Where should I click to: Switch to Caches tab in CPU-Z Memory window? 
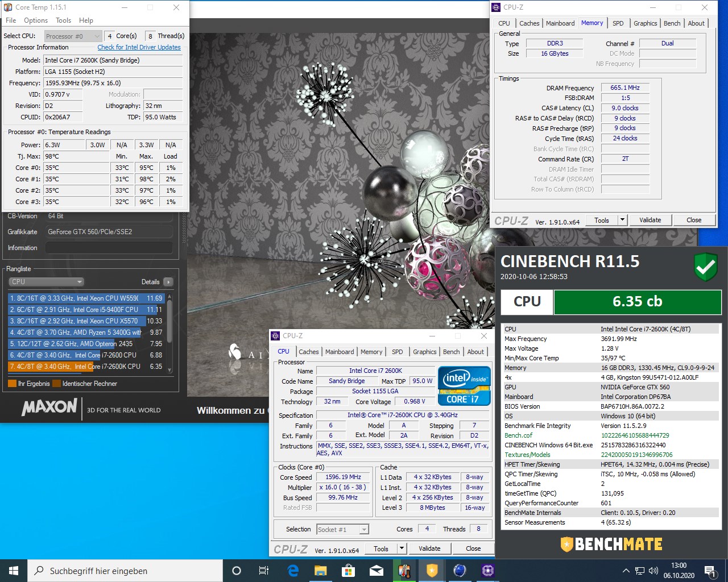(x=530, y=23)
